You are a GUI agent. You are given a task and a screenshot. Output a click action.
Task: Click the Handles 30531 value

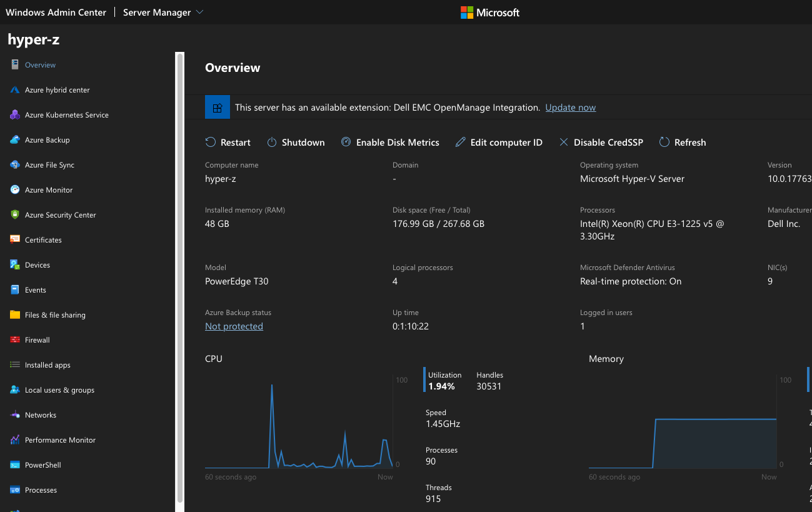pos(489,386)
